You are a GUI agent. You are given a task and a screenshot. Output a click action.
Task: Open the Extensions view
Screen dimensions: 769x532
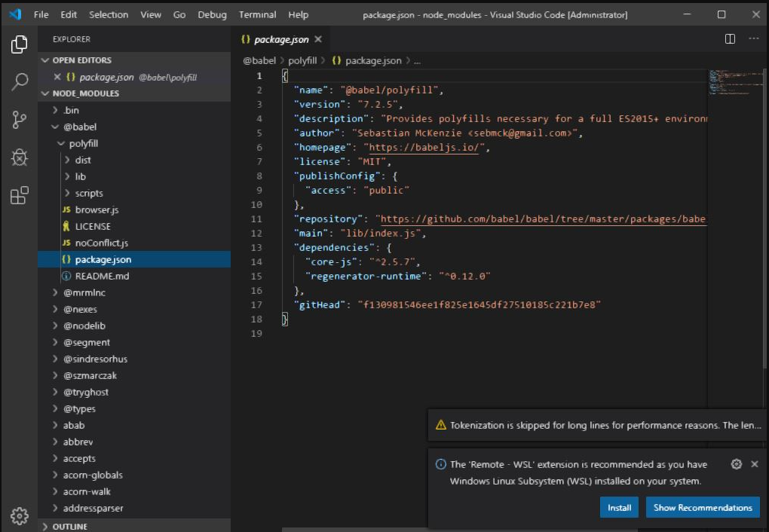click(19, 195)
